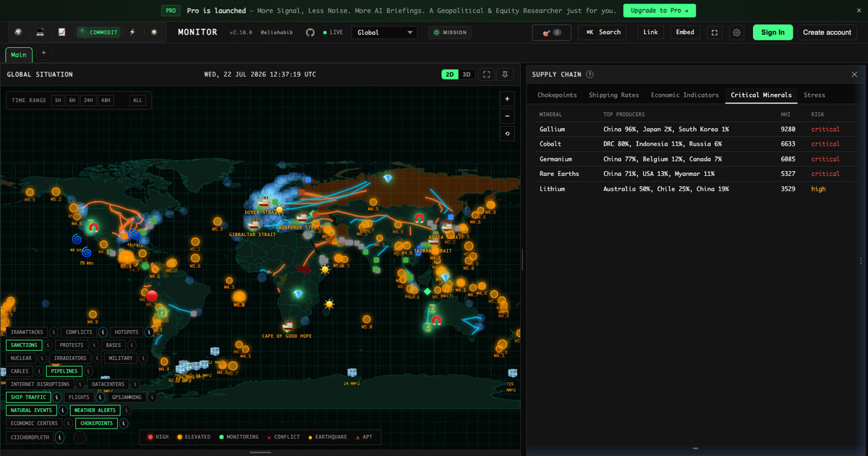Add a new tab with plus button

tap(43, 53)
